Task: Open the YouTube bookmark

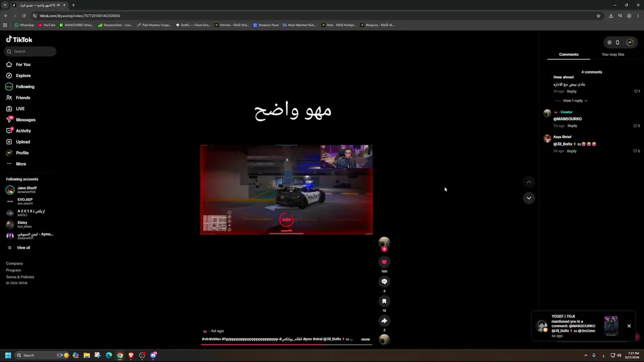Action: (46, 25)
